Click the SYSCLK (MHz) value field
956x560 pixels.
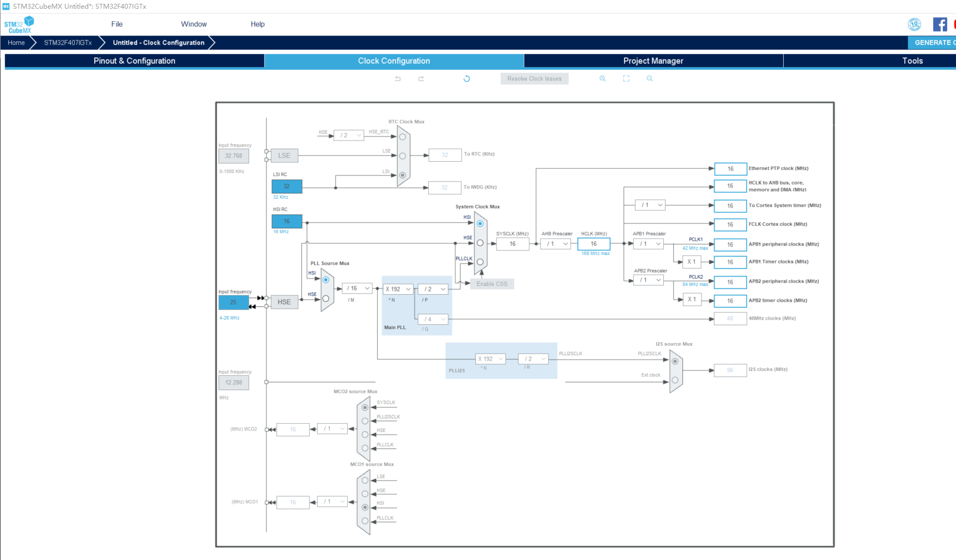click(512, 244)
